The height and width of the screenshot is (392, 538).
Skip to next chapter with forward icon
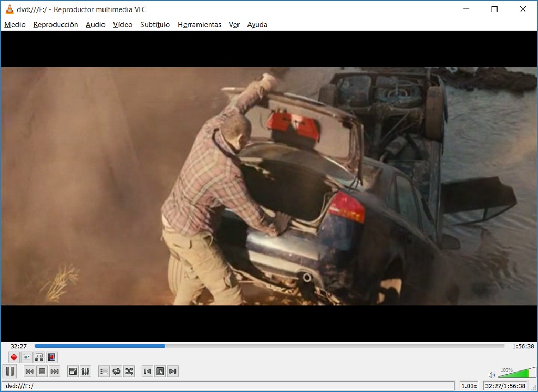(x=55, y=371)
